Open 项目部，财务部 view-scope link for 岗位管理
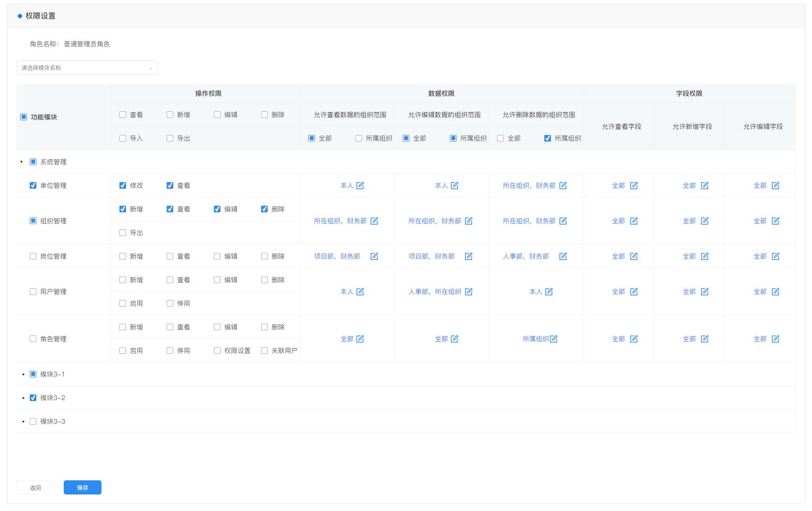The image size is (812, 511). point(337,256)
